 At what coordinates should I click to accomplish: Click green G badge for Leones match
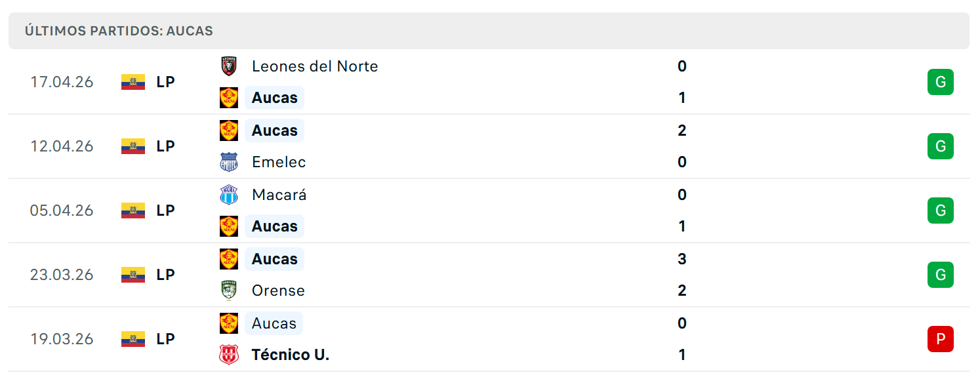(940, 82)
